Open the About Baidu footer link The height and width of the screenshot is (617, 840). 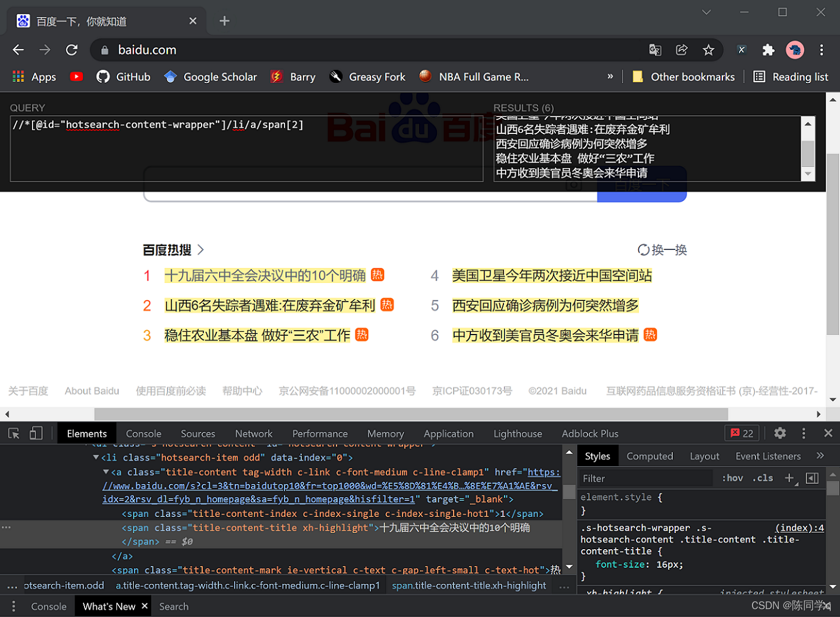click(x=92, y=391)
